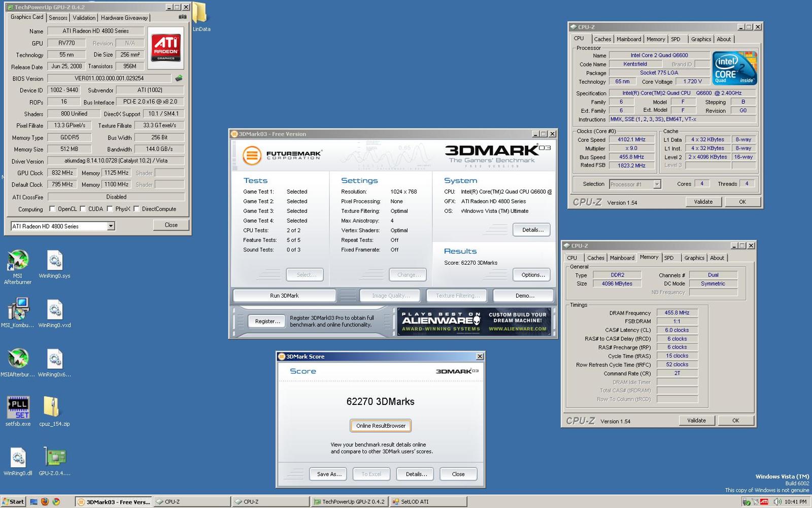Select the MSI_Kombu... installer desktop icon
The image size is (812, 508).
point(18,313)
